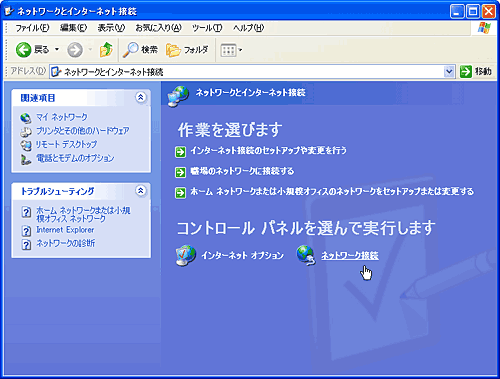Expand the address bar dropdown
Image resolution: width=500 pixels, height=379 pixels.
[x=449, y=72]
